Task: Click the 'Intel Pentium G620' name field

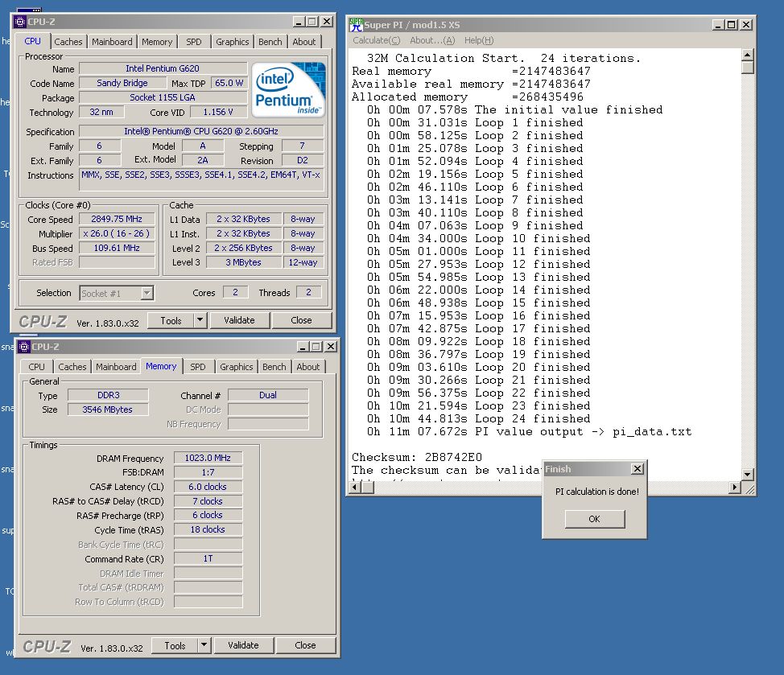Action: tap(163, 68)
